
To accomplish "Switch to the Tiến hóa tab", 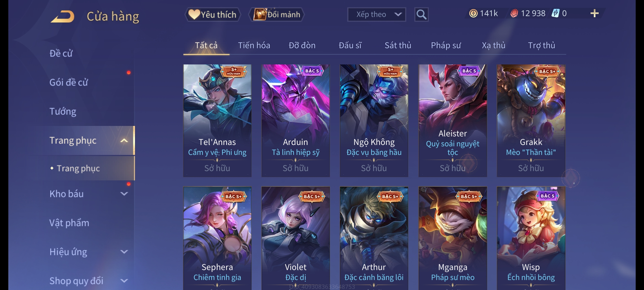I will pos(254,45).
